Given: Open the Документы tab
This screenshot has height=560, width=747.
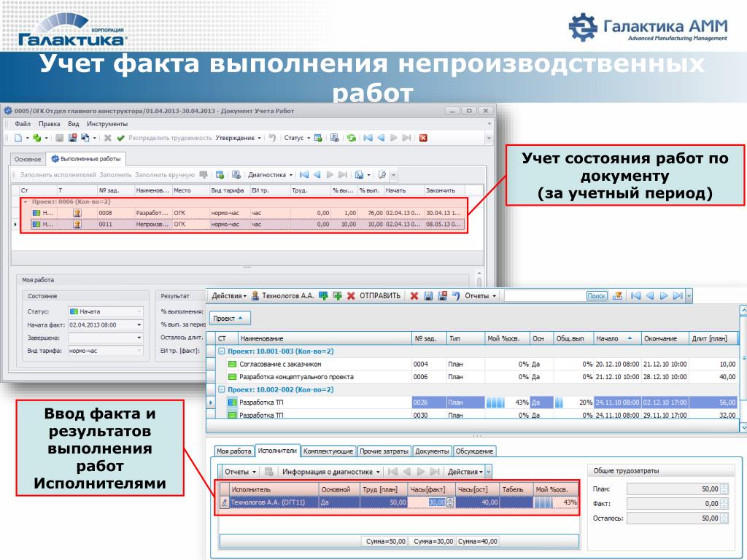Looking at the screenshot, I should 432,451.
